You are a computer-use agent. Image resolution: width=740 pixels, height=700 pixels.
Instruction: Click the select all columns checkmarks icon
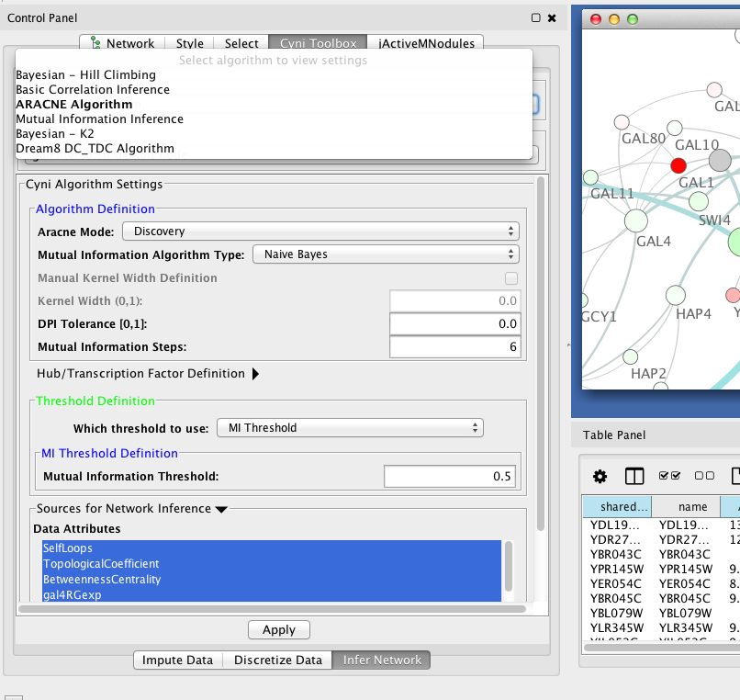pos(669,476)
